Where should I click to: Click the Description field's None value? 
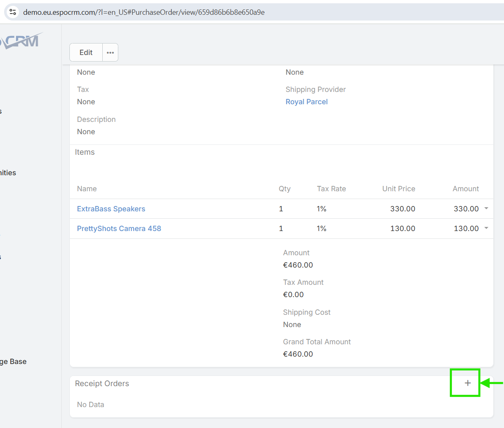click(x=86, y=132)
